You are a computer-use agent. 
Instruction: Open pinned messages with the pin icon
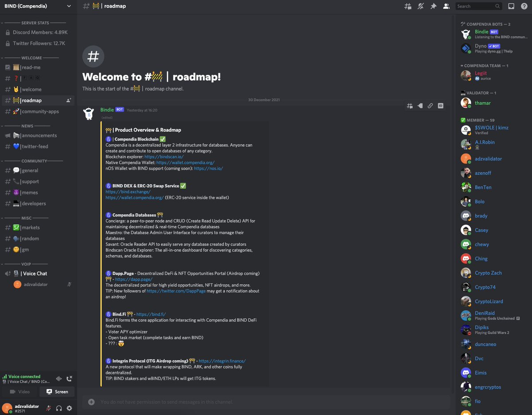point(434,6)
